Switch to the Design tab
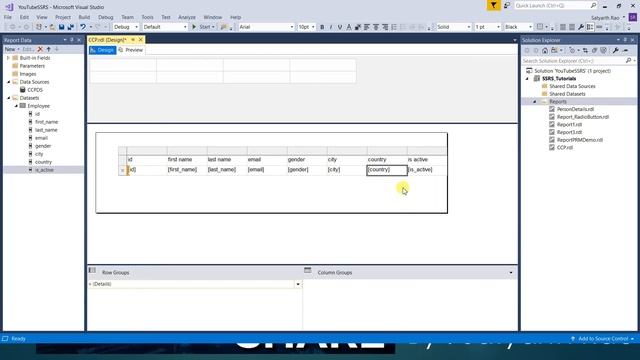640x360 pixels. coord(102,50)
